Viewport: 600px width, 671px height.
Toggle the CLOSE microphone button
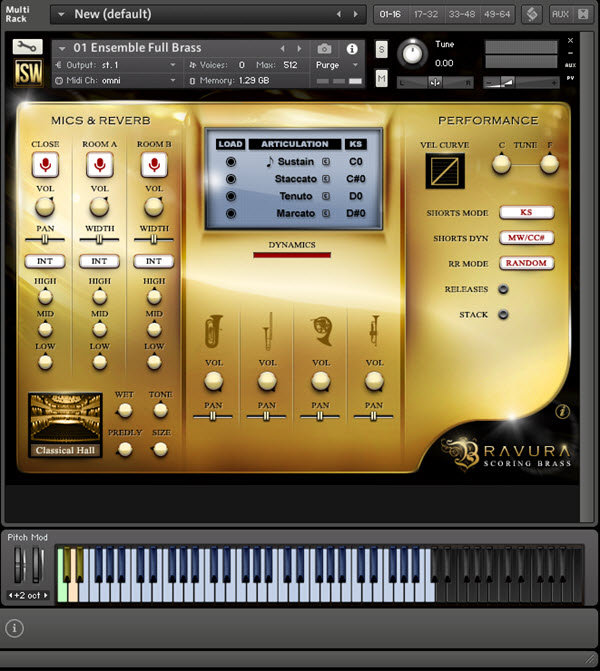(45, 165)
